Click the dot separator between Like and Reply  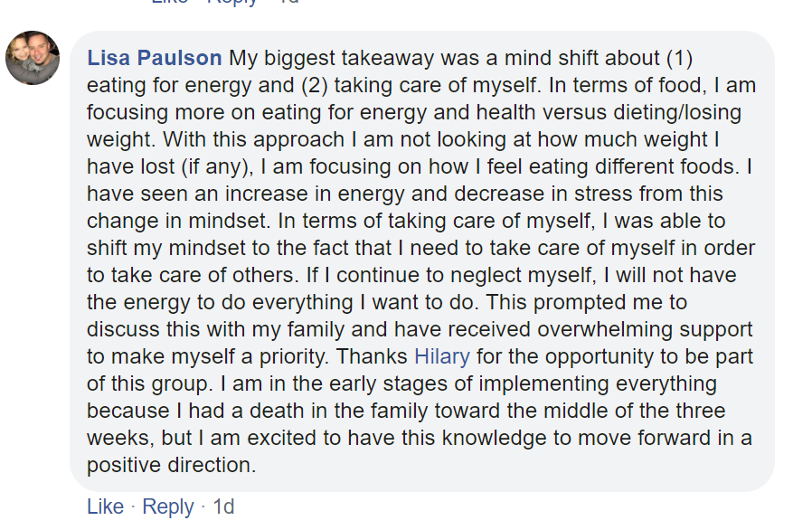pyautogui.click(x=133, y=506)
